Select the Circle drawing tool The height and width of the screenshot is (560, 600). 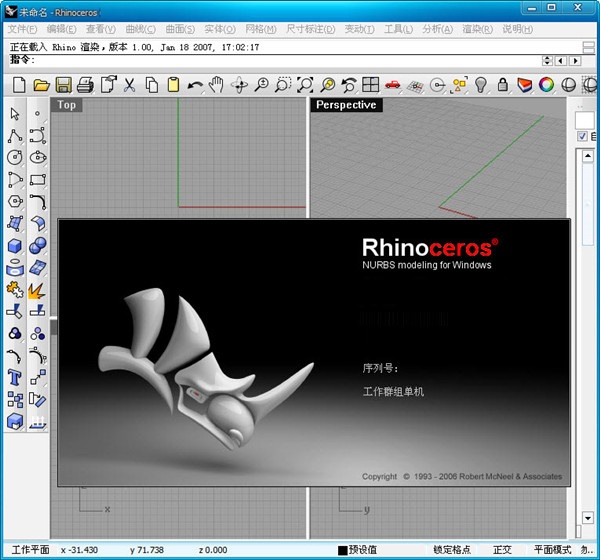coord(15,157)
